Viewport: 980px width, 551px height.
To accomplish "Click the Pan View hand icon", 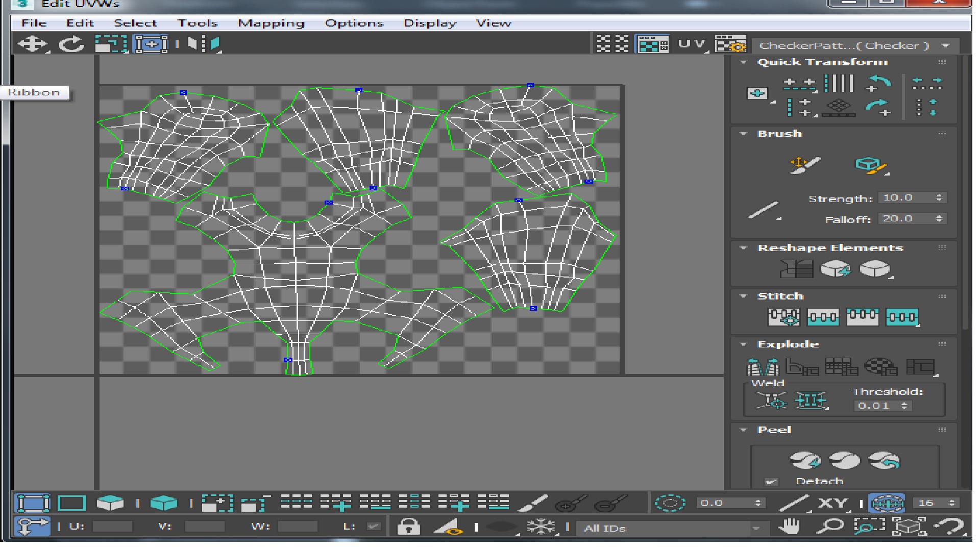I will click(x=790, y=526).
